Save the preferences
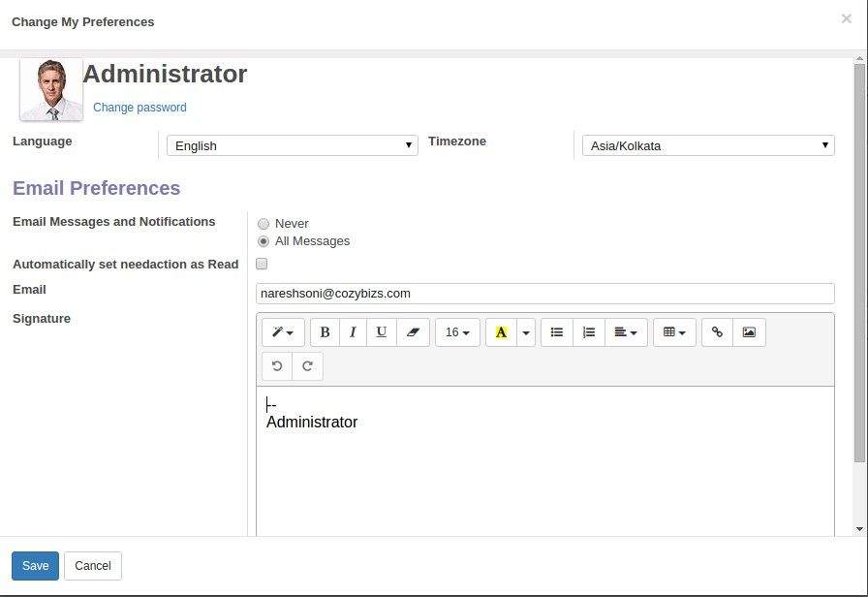 36,566
